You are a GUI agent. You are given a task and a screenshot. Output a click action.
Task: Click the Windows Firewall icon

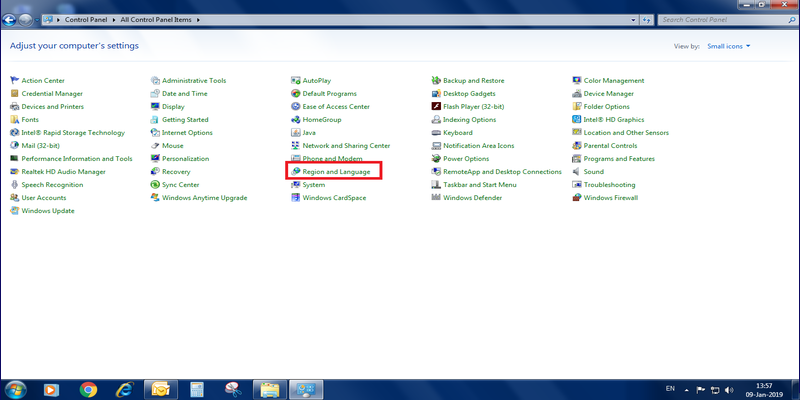tap(577, 198)
